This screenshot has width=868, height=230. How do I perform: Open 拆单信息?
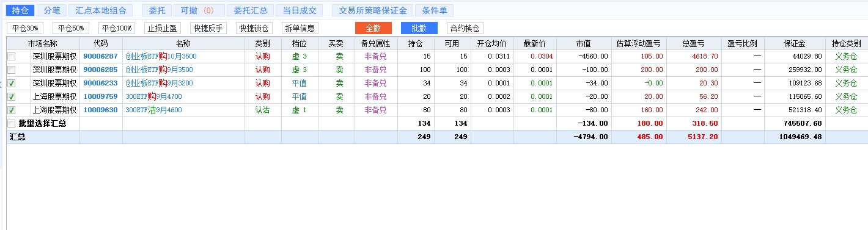(x=300, y=28)
